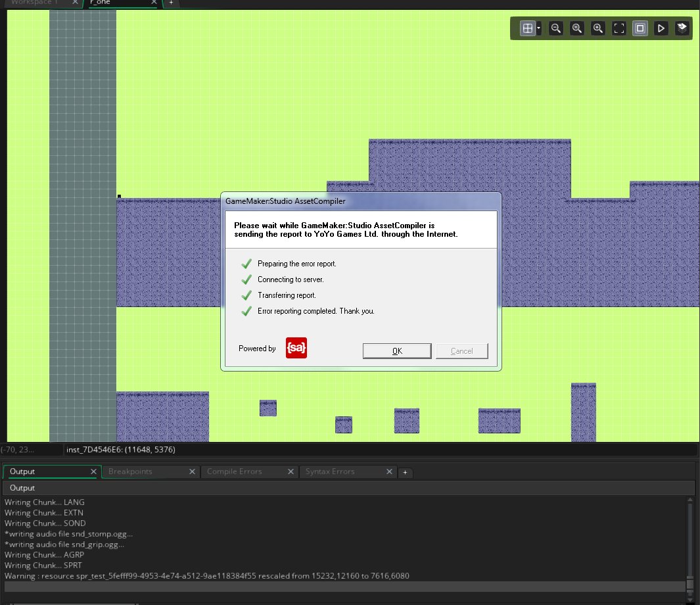Click the 'Writing Chunk... LANG' output line

tap(45, 502)
